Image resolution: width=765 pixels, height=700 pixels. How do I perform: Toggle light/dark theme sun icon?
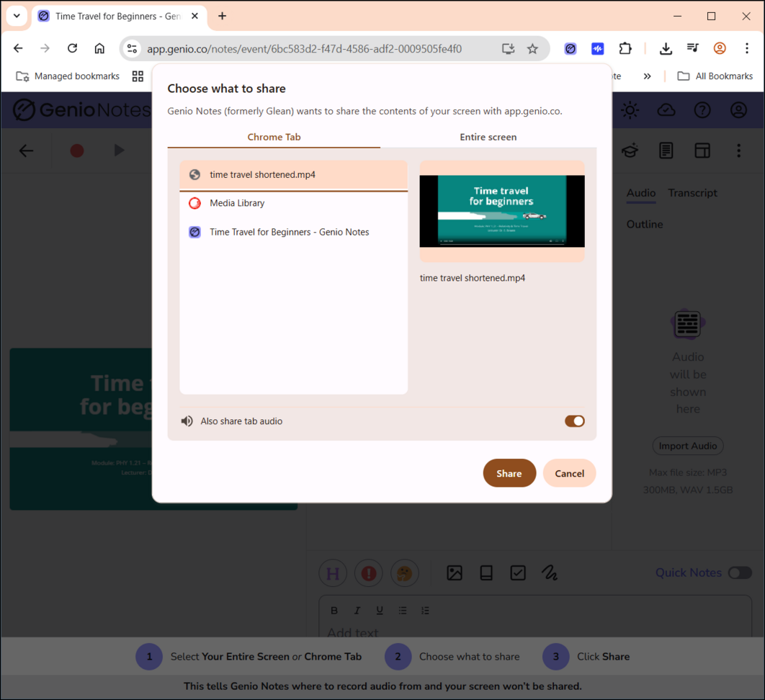click(x=630, y=110)
